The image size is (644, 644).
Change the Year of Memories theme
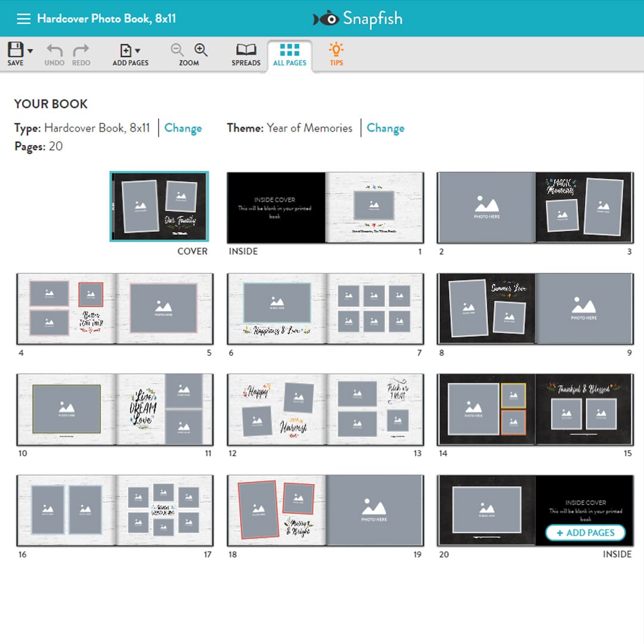coord(386,128)
